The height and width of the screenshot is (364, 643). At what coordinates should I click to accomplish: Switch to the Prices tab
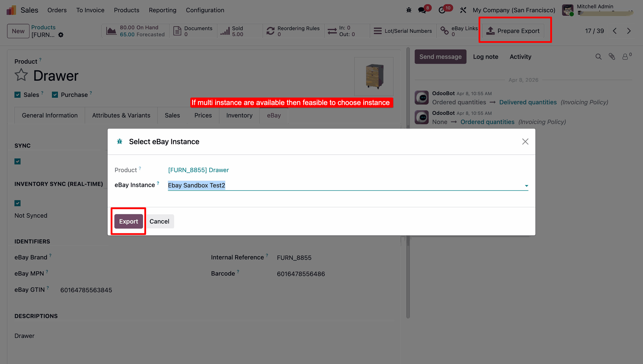coord(203,115)
